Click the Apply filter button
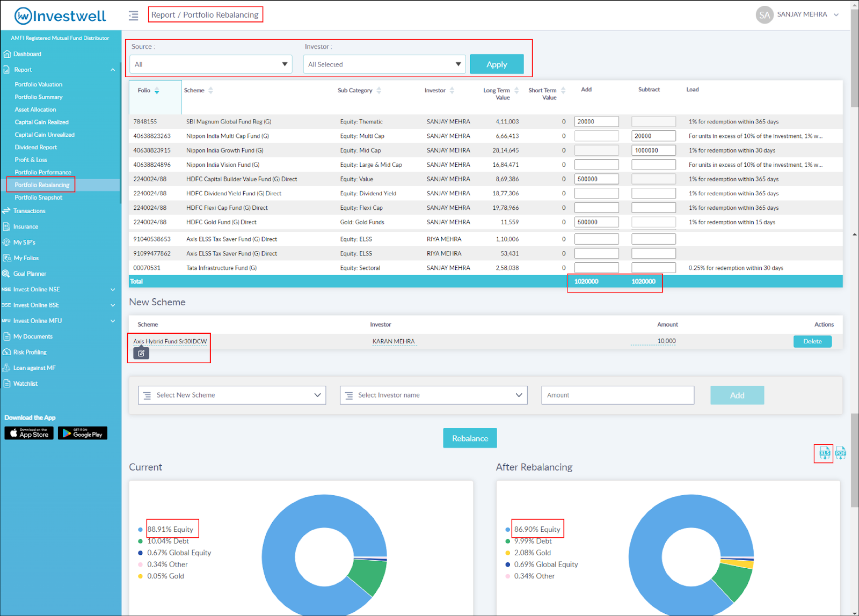 (497, 64)
